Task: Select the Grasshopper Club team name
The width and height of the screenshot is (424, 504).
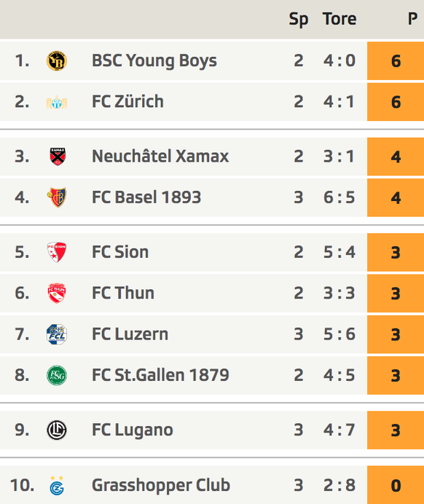Action: click(161, 485)
